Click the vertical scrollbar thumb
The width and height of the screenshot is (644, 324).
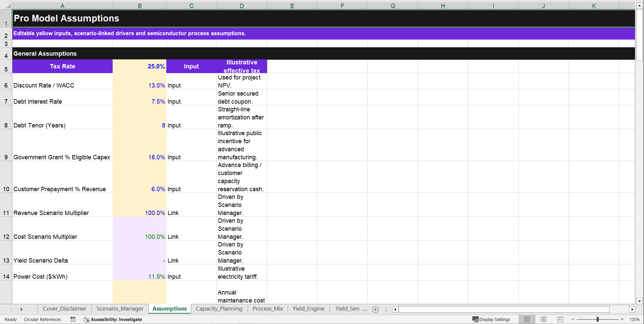(x=640, y=35)
